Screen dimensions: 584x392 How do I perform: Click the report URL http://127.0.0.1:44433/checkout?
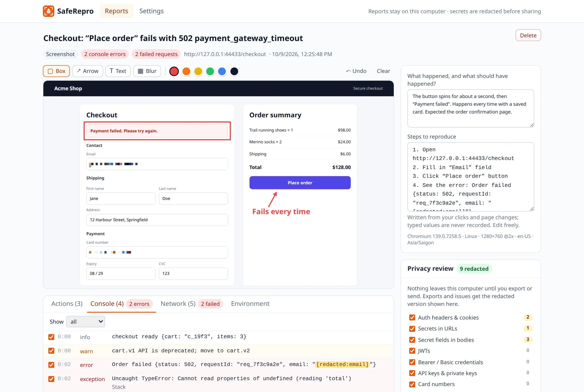pos(225,54)
